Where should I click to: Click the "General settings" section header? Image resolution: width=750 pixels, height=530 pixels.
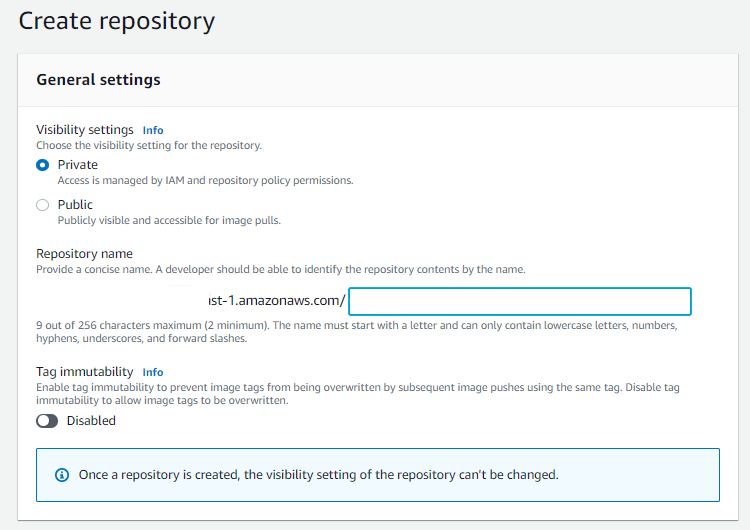click(x=98, y=79)
